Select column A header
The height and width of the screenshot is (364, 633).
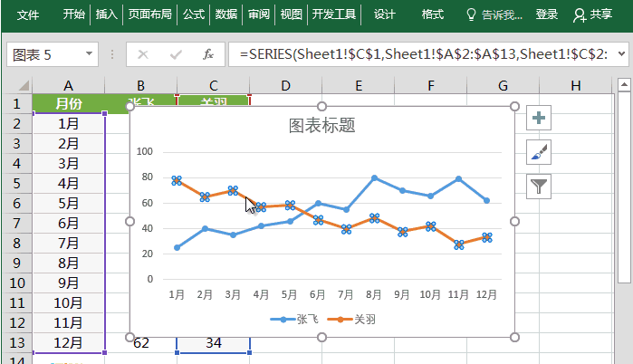pyautogui.click(x=68, y=85)
